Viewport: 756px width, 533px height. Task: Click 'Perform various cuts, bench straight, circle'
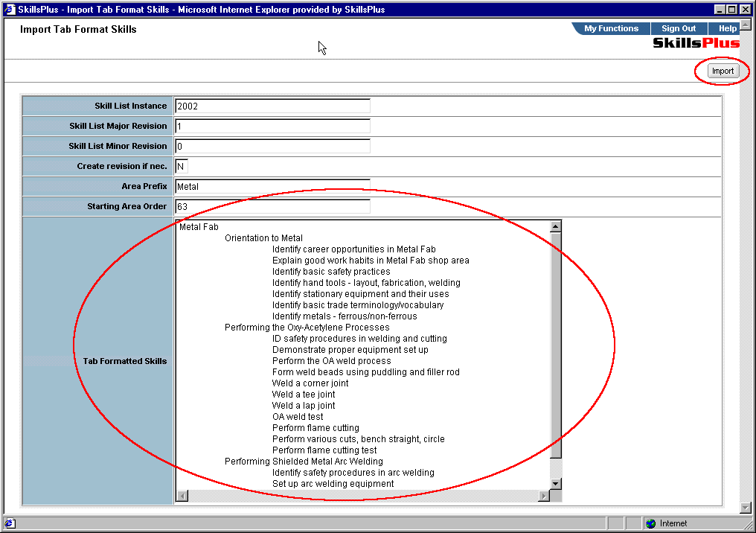click(x=358, y=439)
